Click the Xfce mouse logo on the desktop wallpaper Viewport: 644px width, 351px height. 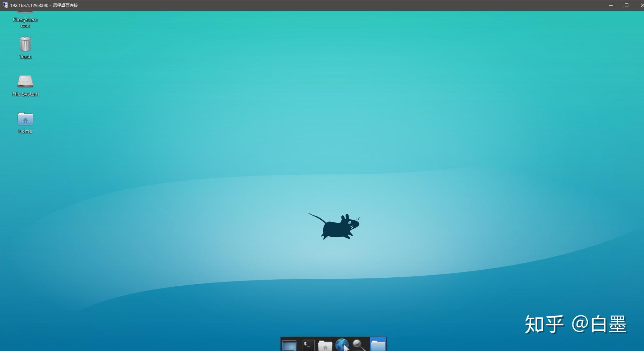334,226
